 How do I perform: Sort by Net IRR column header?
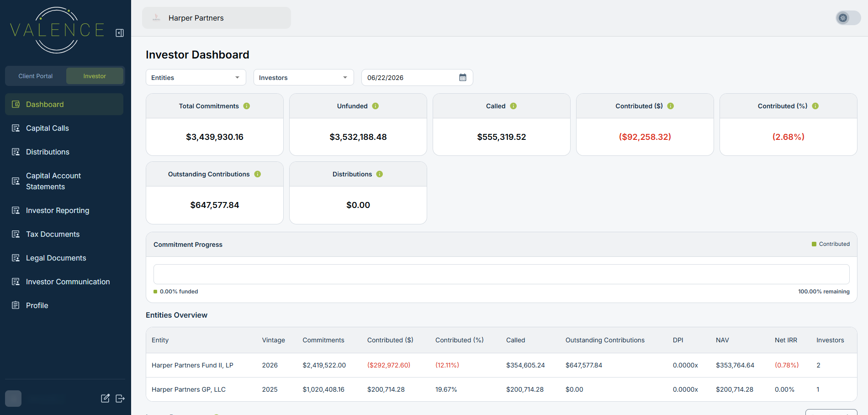(786, 340)
